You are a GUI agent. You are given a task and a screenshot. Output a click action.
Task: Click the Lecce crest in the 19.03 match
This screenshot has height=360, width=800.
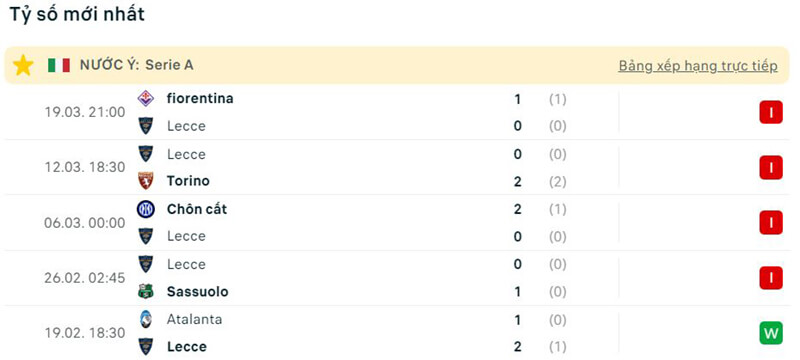pyautogui.click(x=146, y=126)
